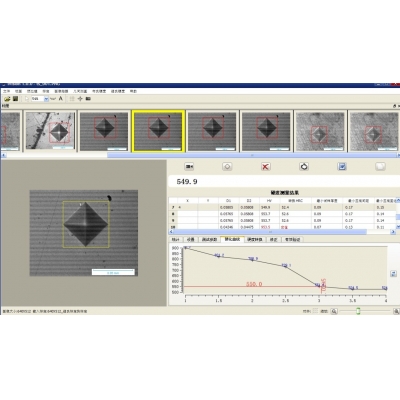Viewport: 400px width, 400px height.
Task: Click the pin icon at the thumbnail panel corner
Action: 394,106
